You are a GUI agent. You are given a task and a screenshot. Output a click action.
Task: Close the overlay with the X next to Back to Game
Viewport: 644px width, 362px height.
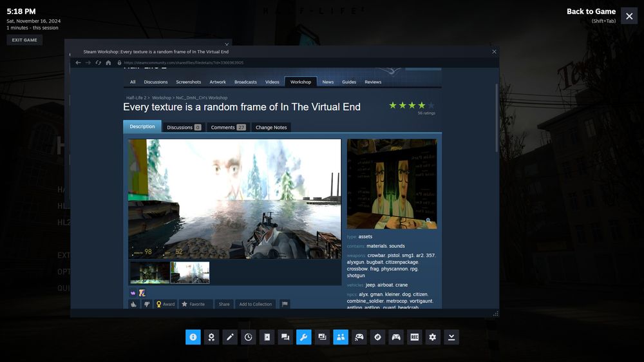click(x=629, y=16)
